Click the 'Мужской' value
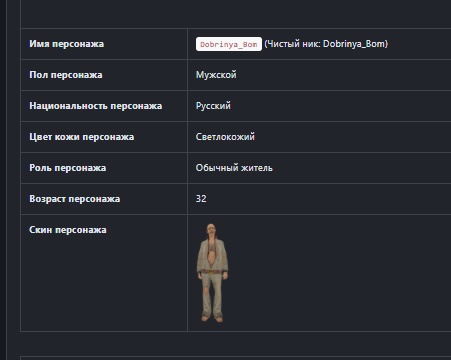This screenshot has width=451, height=360. pos(216,75)
